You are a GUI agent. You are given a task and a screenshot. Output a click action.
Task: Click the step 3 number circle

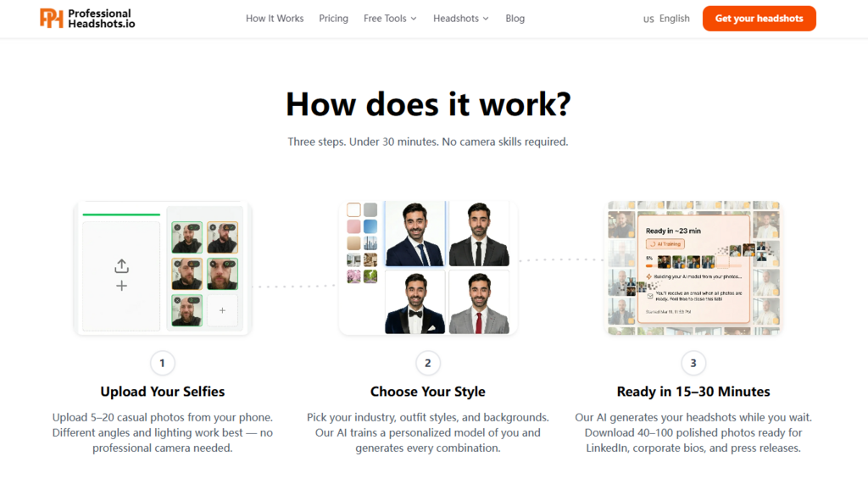click(693, 363)
